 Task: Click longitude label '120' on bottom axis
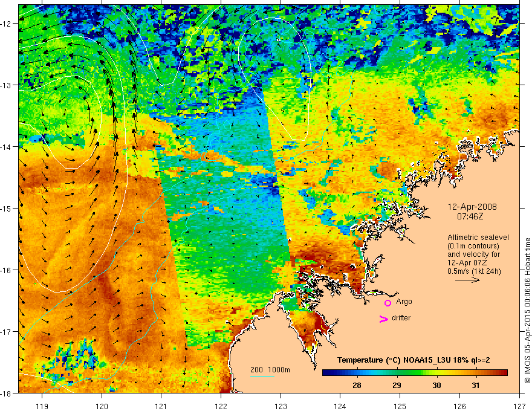point(102,406)
